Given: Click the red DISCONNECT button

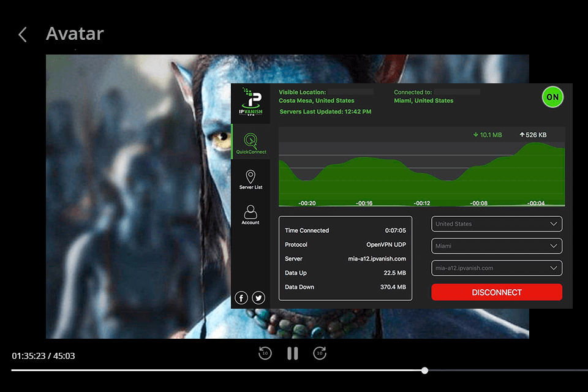Looking at the screenshot, I should [x=497, y=292].
